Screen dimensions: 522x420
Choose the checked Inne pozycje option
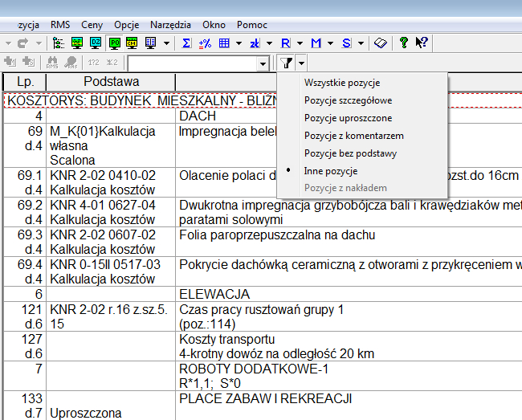(x=331, y=171)
